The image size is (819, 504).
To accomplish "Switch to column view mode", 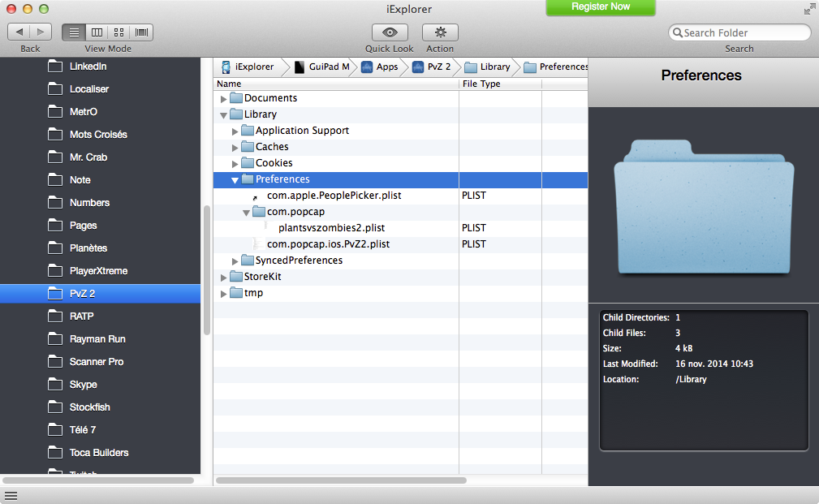I will (97, 32).
